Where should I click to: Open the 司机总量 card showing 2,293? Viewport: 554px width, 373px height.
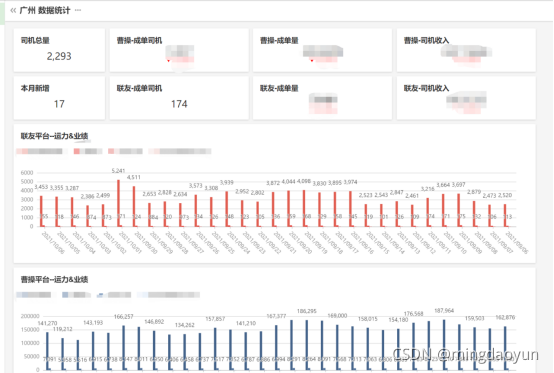(x=59, y=50)
